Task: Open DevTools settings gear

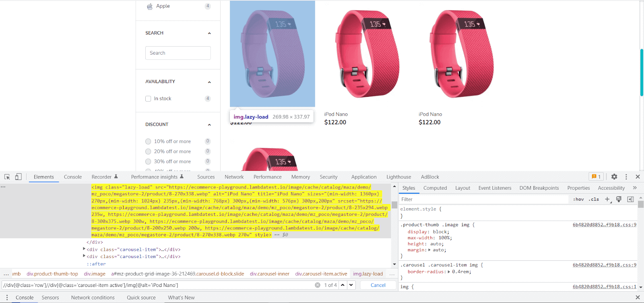Action: [614, 177]
